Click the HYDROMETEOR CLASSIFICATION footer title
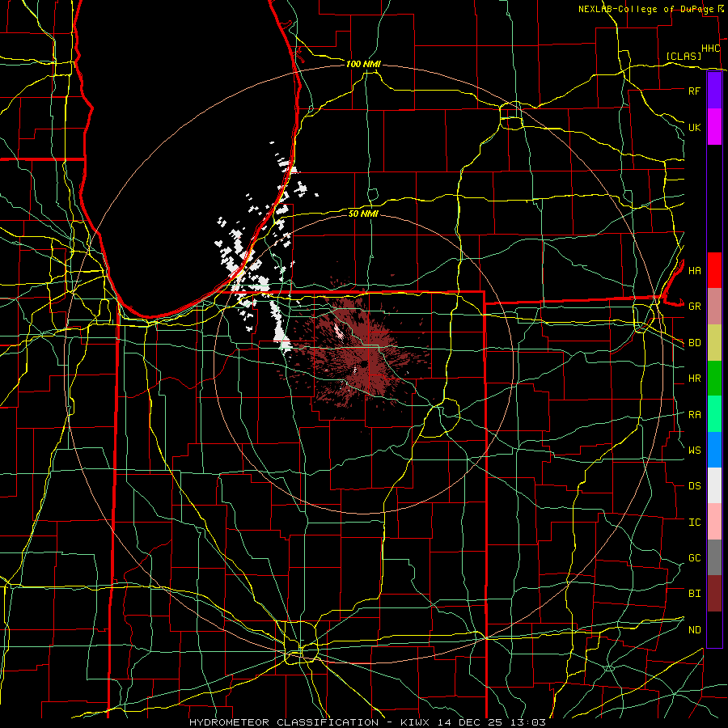Screen dimensions: 728x728 pyautogui.click(x=284, y=722)
